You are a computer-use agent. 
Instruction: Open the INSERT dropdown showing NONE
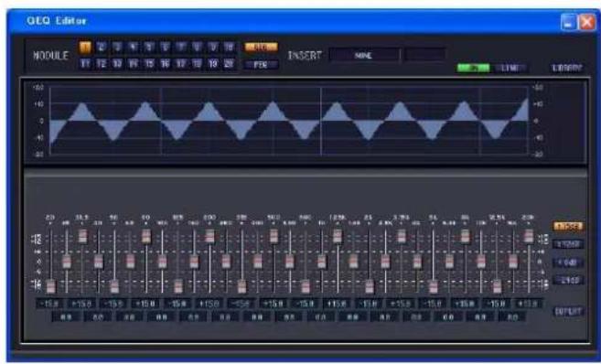point(364,56)
